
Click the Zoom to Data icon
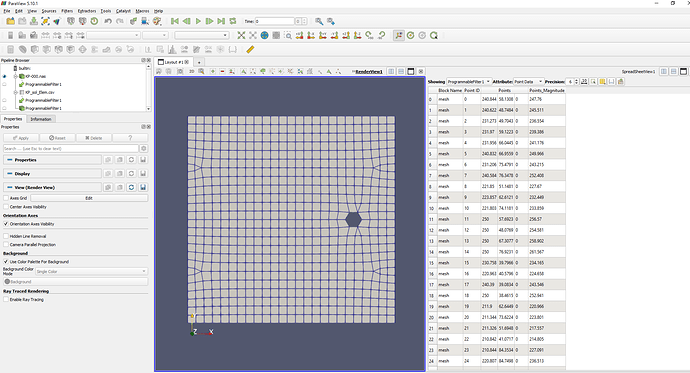click(253, 35)
